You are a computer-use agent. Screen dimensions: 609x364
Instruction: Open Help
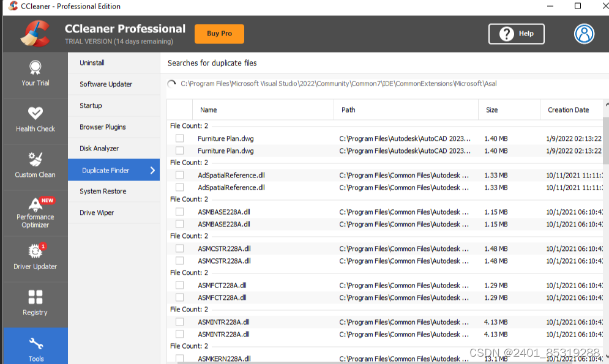pyautogui.click(x=516, y=34)
